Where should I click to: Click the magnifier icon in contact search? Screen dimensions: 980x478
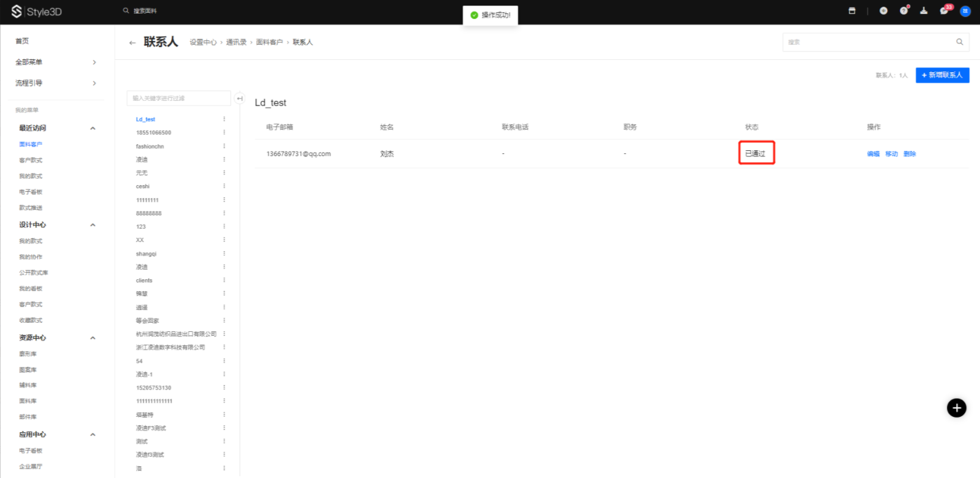[x=959, y=42]
